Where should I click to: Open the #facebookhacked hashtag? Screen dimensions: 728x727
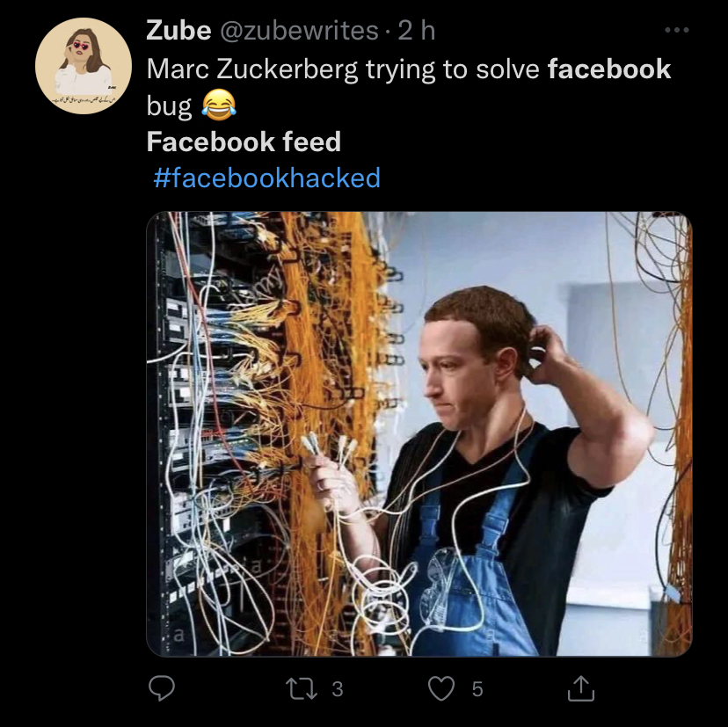pos(267,178)
